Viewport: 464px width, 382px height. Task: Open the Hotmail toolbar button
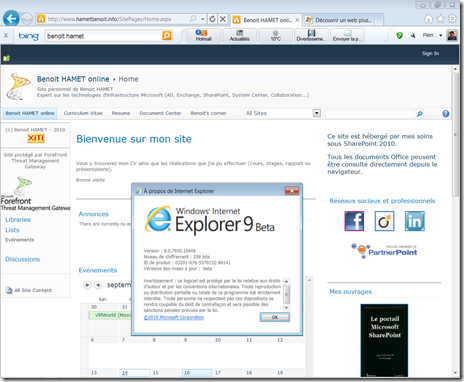point(203,36)
